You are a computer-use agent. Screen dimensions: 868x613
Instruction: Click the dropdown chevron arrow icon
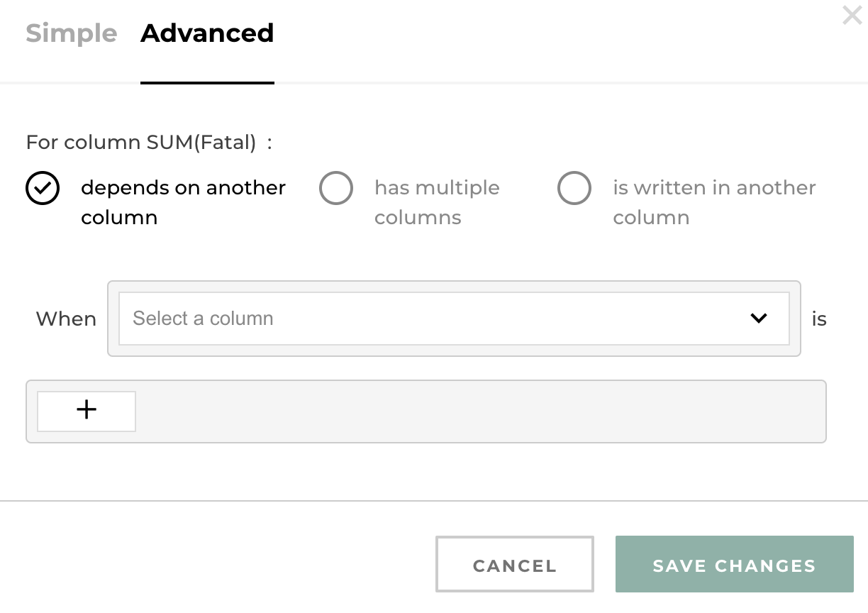[x=759, y=319]
